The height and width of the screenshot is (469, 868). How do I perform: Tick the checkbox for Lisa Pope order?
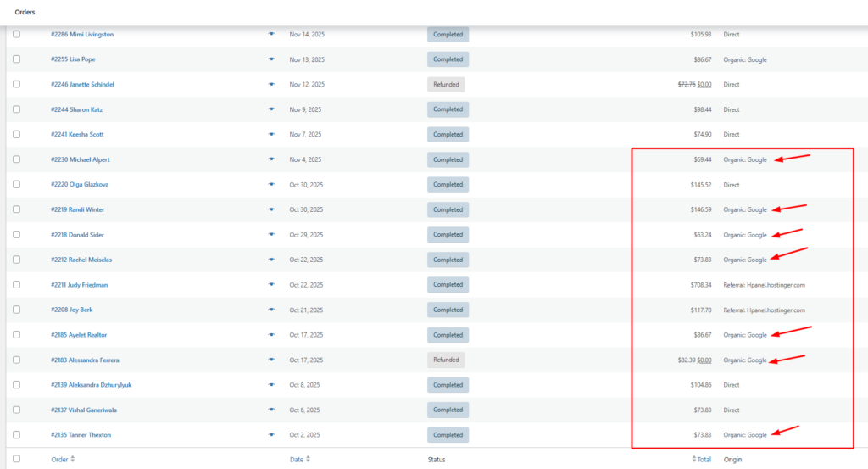(17, 59)
